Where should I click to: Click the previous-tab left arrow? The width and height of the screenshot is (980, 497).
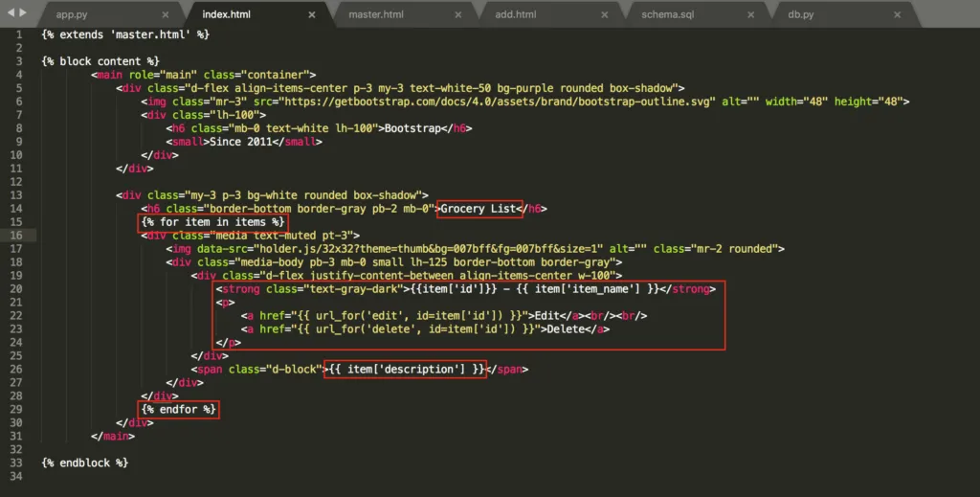(x=11, y=12)
